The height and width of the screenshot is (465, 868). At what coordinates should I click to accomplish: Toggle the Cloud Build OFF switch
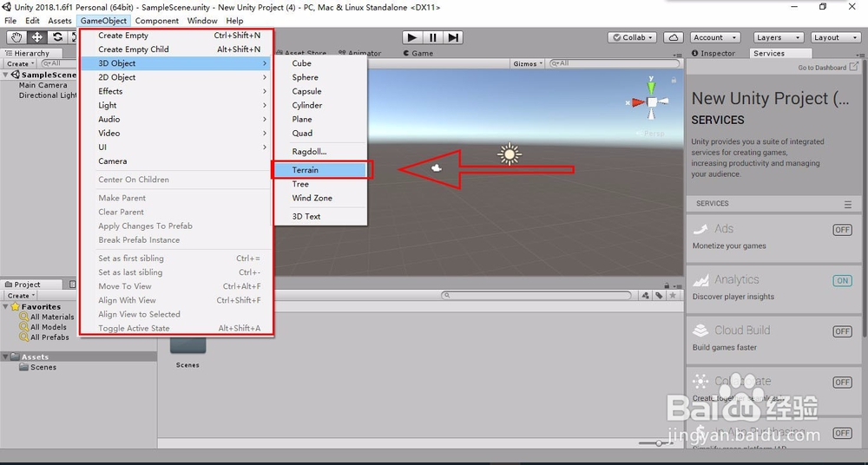click(842, 331)
